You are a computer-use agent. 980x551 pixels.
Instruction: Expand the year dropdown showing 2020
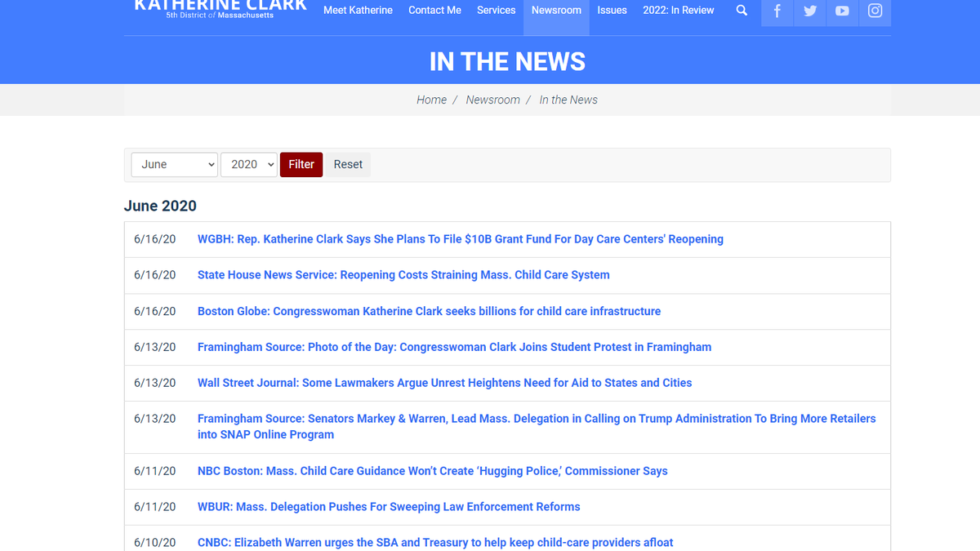point(249,164)
